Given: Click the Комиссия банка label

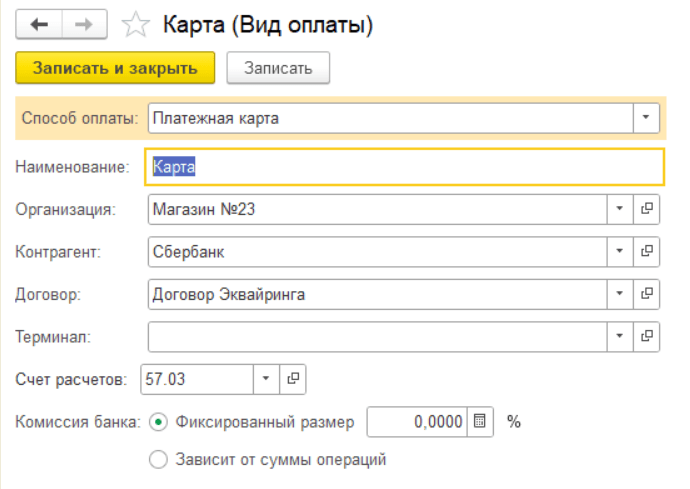Looking at the screenshot, I should coord(78,422).
